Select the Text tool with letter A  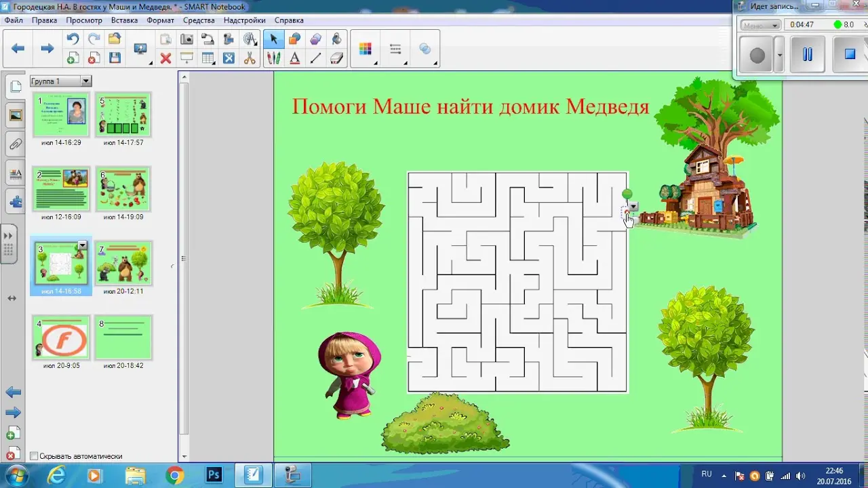point(294,58)
